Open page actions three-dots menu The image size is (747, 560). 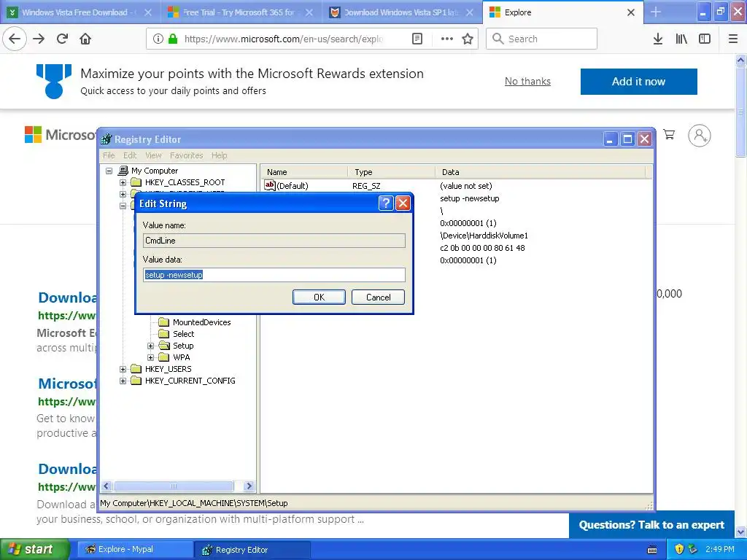click(x=447, y=39)
